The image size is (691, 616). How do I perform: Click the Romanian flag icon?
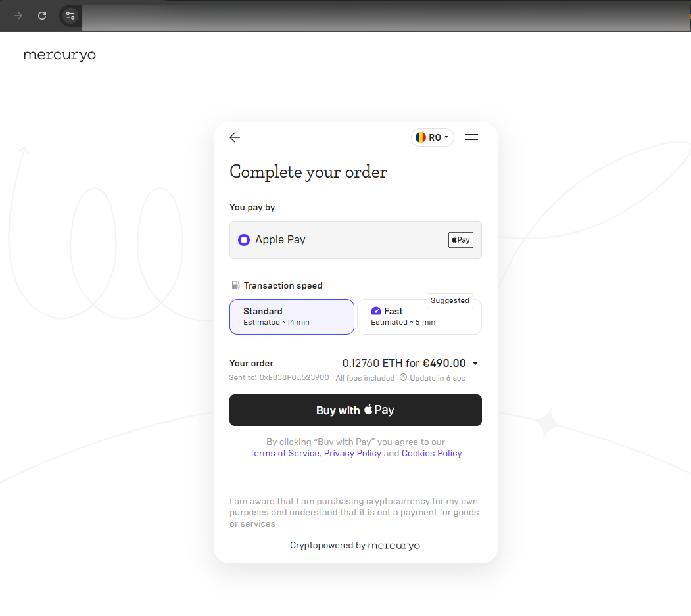click(421, 137)
